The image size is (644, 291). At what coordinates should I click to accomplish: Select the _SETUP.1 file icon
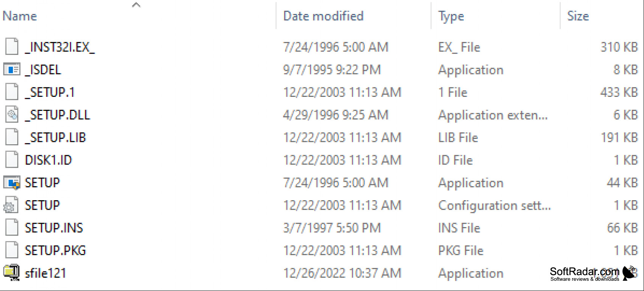click(x=12, y=92)
